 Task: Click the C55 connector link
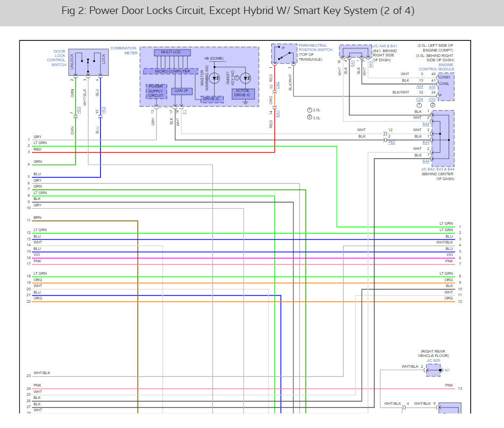[432, 99]
